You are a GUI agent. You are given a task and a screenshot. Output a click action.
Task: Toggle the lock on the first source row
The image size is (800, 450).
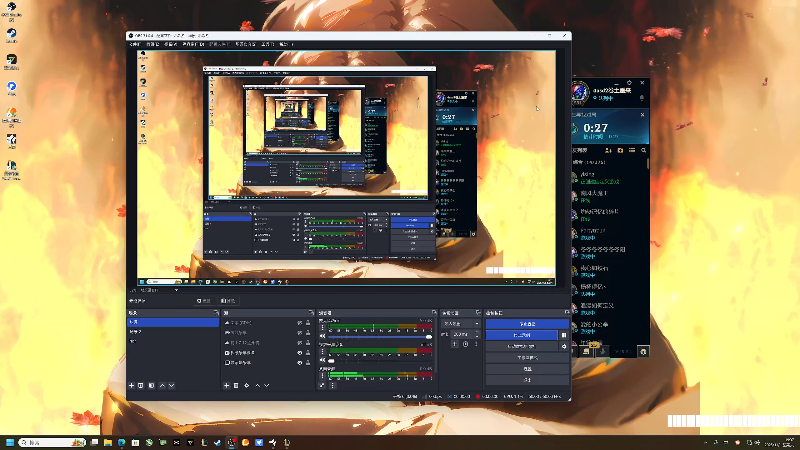[x=308, y=323]
